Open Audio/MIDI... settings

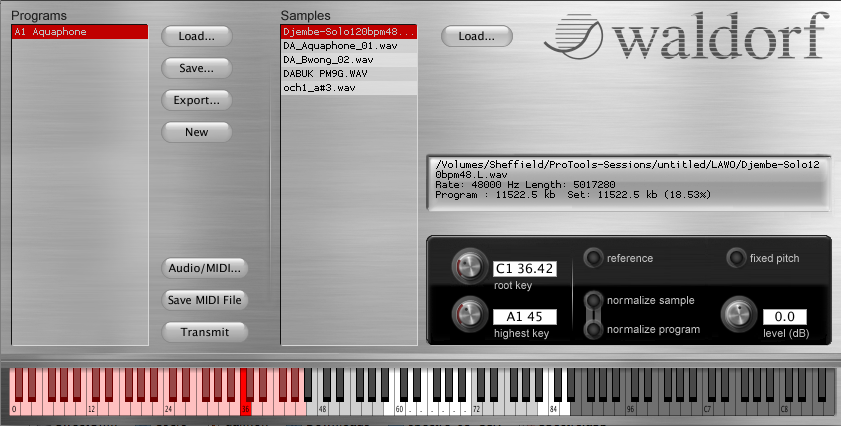(205, 268)
